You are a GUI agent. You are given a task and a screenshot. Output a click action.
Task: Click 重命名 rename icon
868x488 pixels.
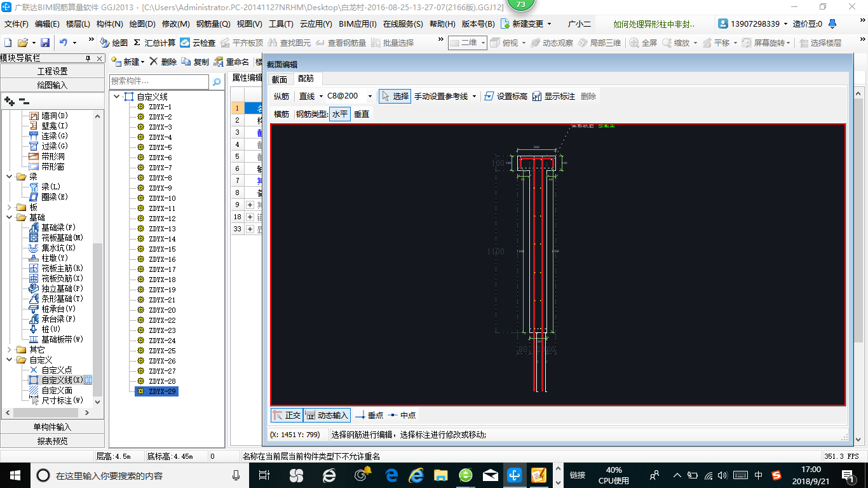[231, 62]
